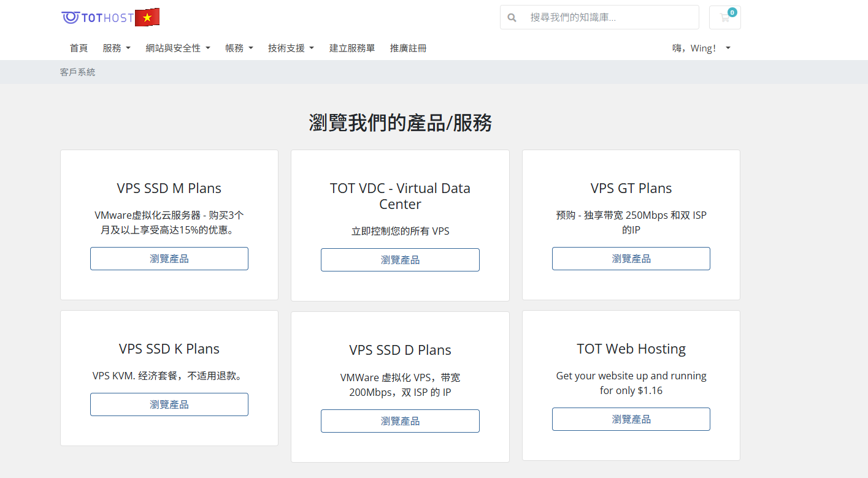Image resolution: width=868 pixels, height=478 pixels.
Task: Click the search magnifier icon
Action: point(512,18)
